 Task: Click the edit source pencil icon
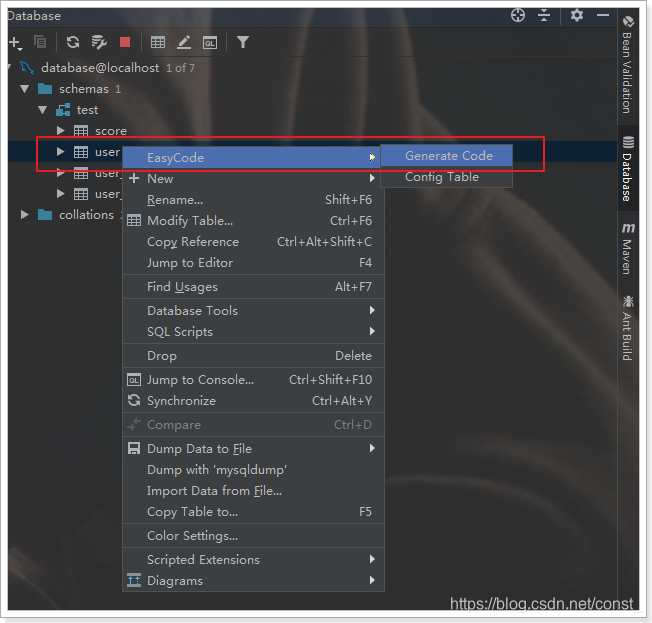click(184, 42)
